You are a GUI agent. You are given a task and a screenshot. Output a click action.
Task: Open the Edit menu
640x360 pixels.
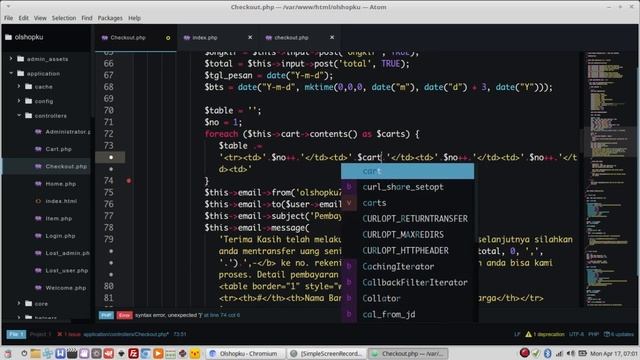tap(23, 18)
